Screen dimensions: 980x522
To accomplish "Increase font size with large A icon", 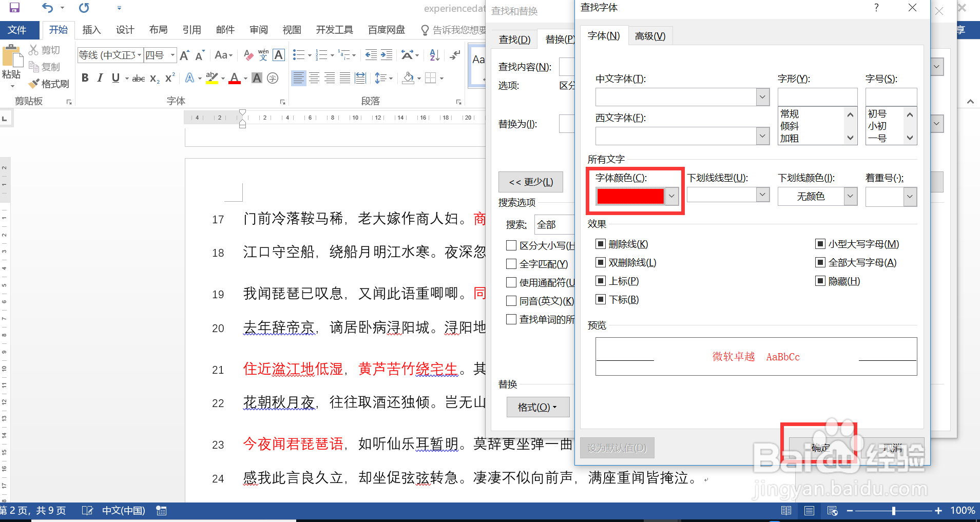I will pos(185,55).
